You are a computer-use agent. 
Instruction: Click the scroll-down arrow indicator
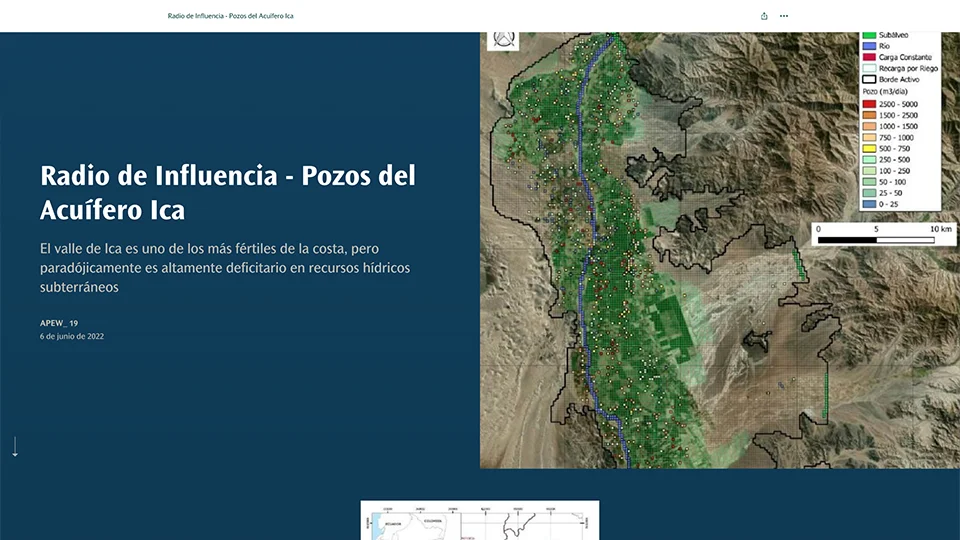(x=15, y=447)
